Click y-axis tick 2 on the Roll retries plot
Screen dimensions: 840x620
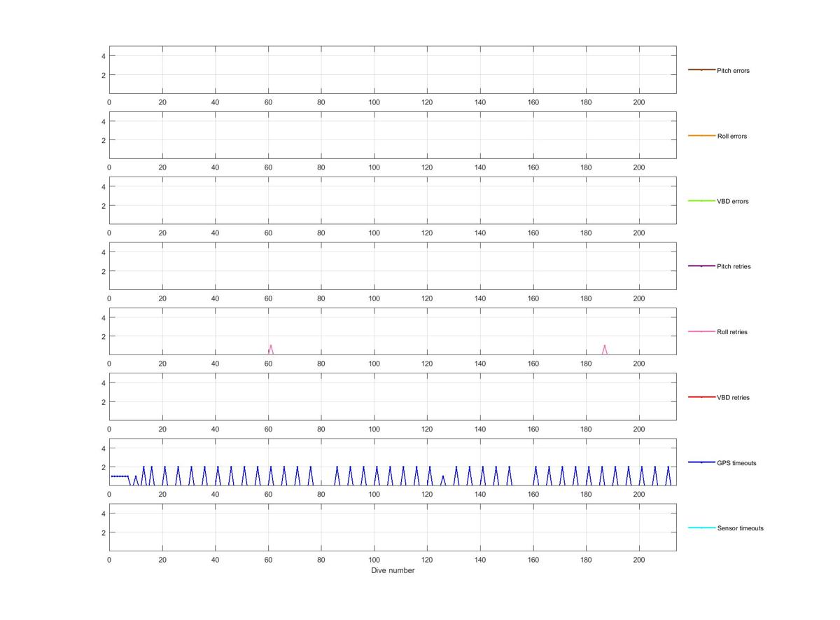point(103,336)
